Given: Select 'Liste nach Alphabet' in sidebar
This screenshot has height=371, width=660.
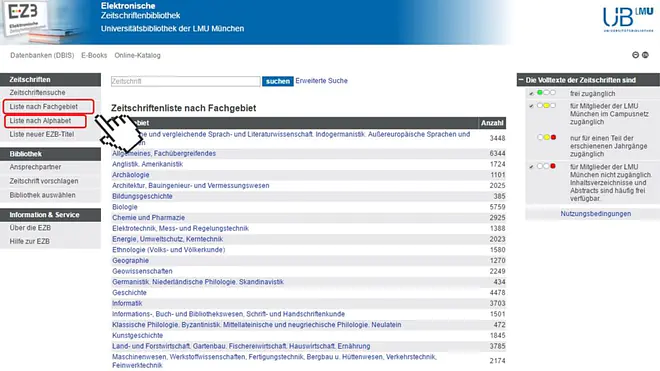Looking at the screenshot, I should pos(40,120).
